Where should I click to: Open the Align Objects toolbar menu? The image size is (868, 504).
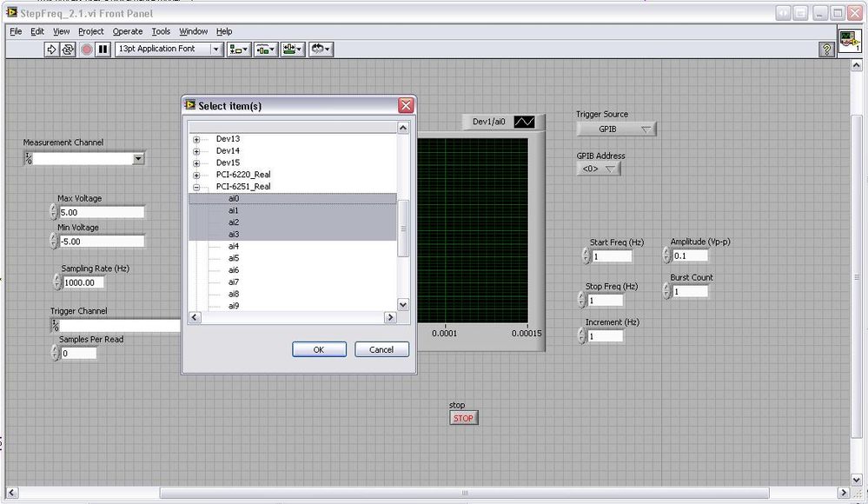tap(239, 50)
